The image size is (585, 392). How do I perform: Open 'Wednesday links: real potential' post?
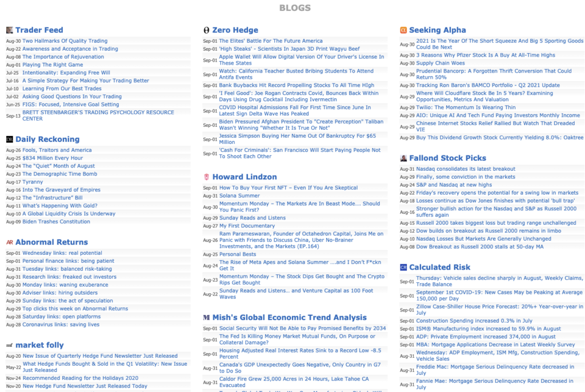[62, 253]
